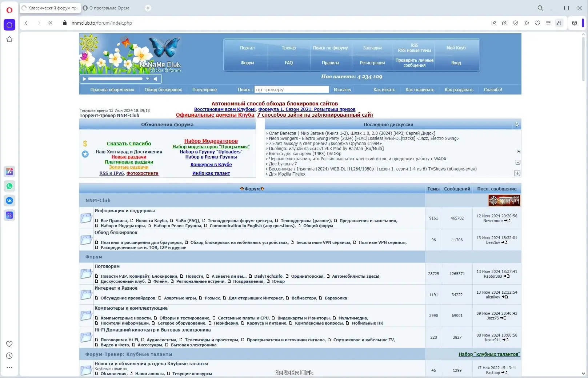The height and width of the screenshot is (378, 588).
Task: Click Поговорим forum folder icon
Action: (x=86, y=274)
